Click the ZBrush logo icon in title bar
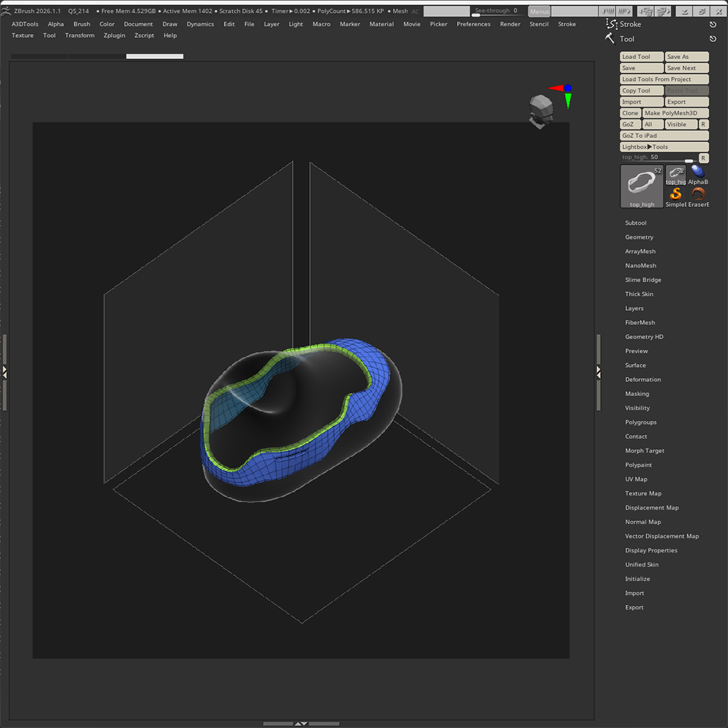Viewport: 728px width, 728px height. point(6,11)
